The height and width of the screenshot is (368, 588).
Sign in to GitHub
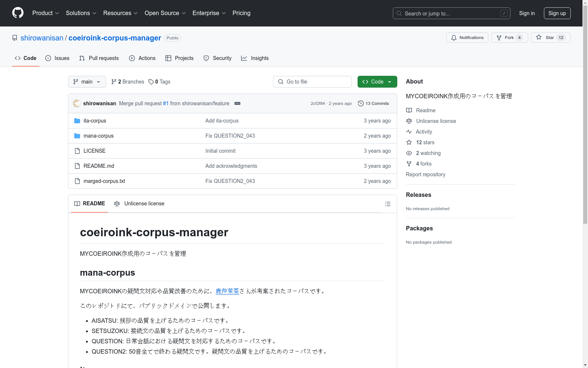[527, 13]
